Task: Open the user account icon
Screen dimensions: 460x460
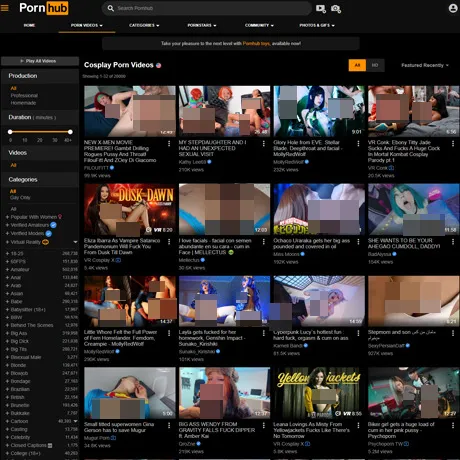Action: (453, 8)
